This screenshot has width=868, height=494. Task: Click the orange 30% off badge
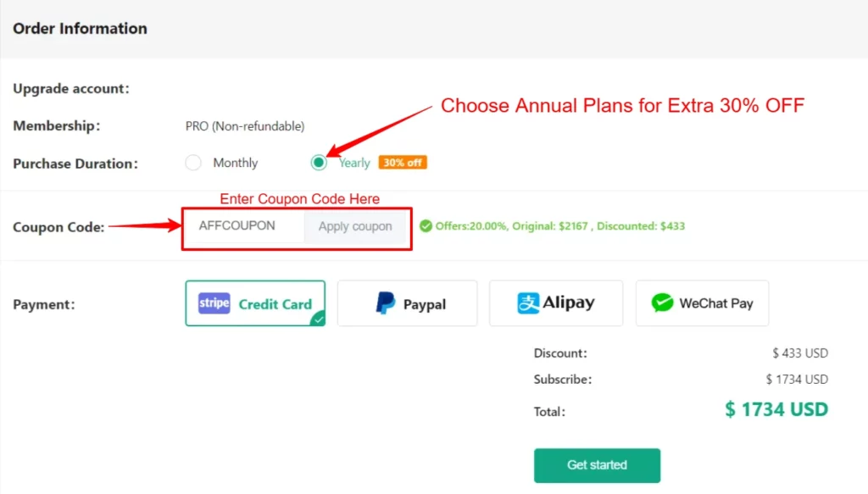coord(403,163)
